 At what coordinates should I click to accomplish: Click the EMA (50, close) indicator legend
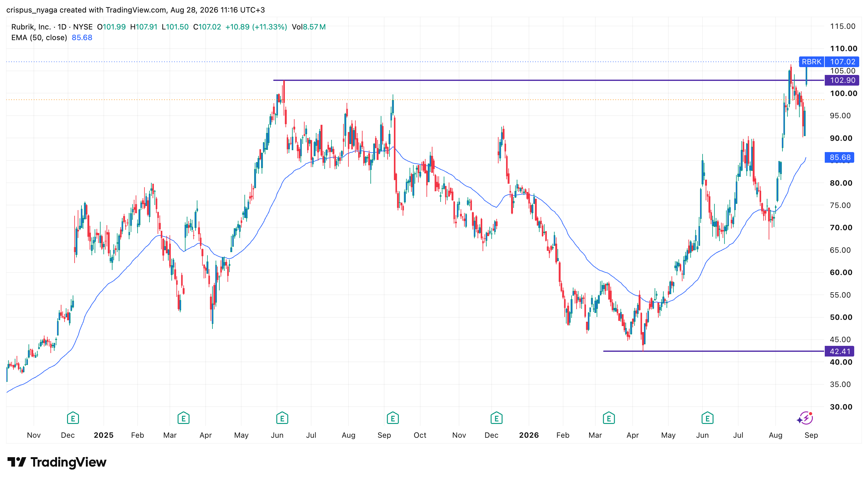pyautogui.click(x=39, y=37)
